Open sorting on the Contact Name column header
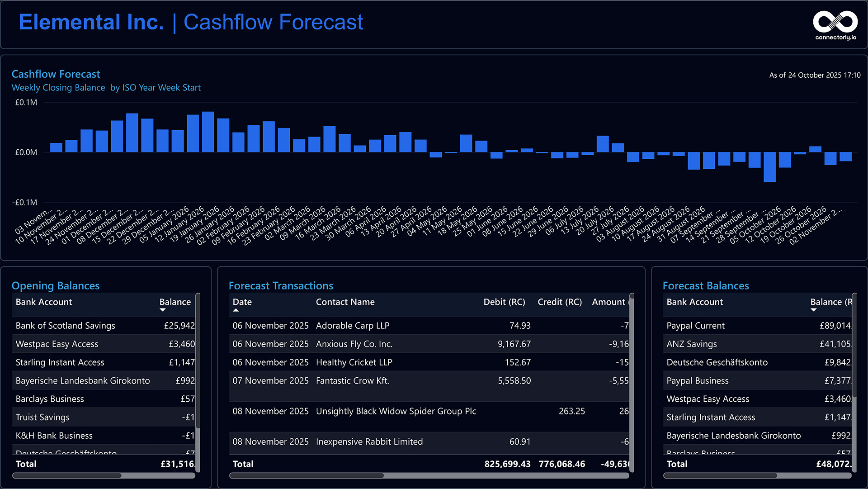The image size is (868, 489). pos(345,302)
